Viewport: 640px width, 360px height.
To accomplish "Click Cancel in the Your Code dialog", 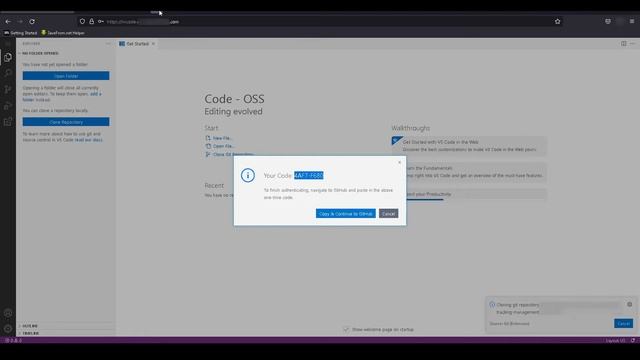I will coord(389,213).
